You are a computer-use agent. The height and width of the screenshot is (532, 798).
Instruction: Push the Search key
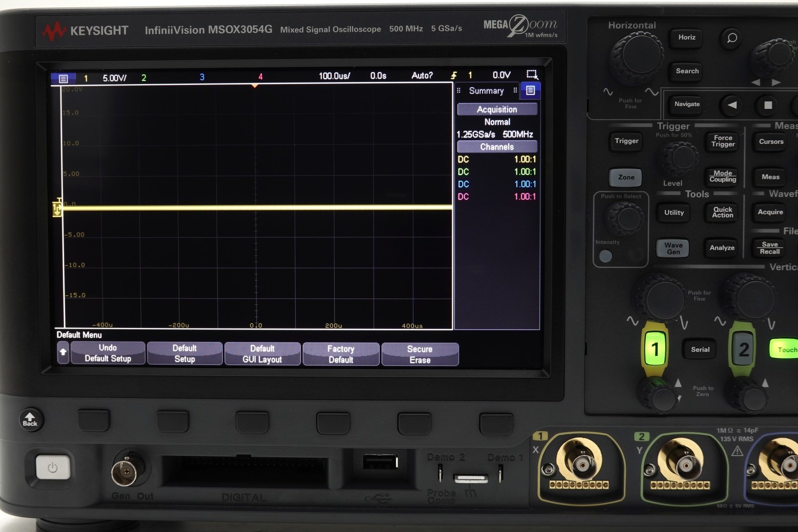click(x=687, y=71)
